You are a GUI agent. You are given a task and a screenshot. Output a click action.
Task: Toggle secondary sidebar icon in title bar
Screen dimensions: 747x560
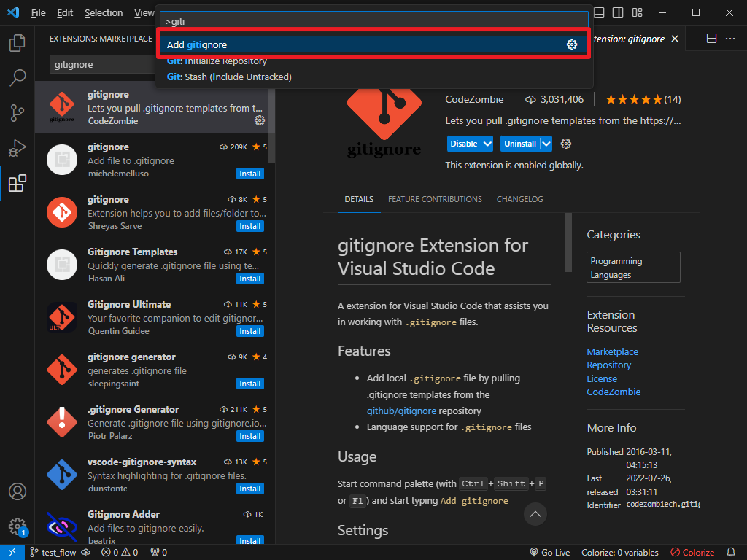618,13
